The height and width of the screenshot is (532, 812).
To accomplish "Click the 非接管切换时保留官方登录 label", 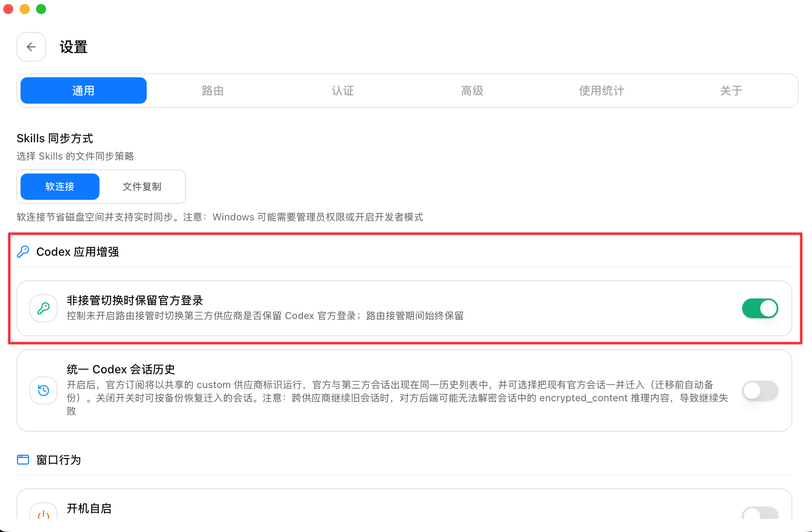I will coord(135,301).
